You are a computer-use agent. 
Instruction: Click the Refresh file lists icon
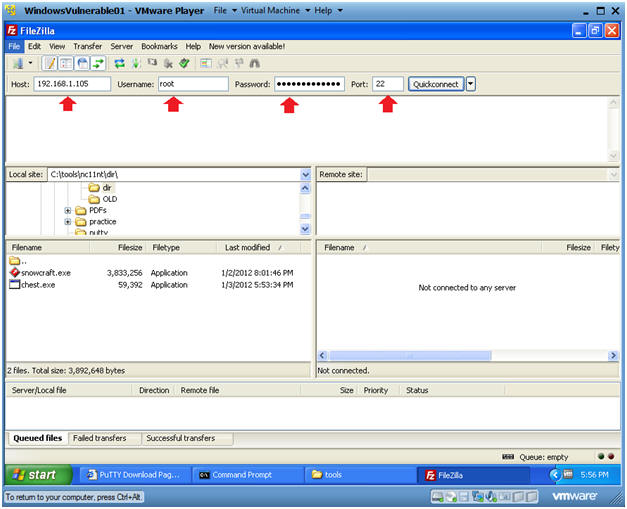click(x=119, y=63)
